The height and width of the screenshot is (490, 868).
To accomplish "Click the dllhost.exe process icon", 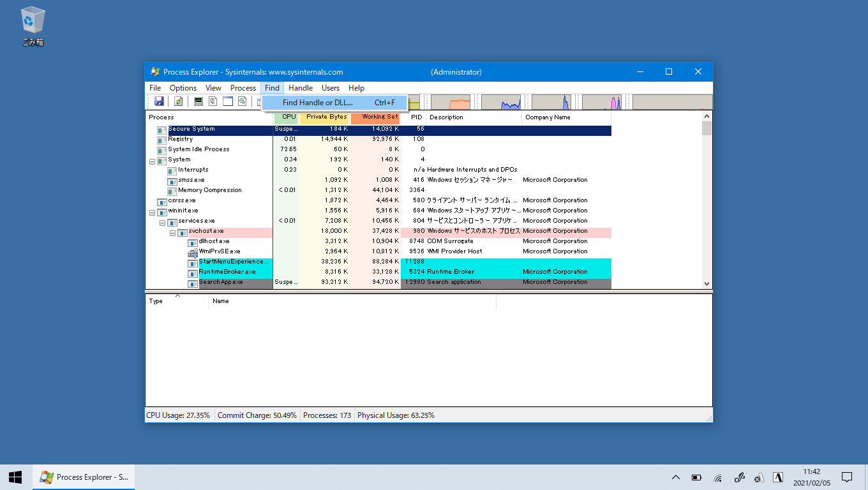I will pos(193,242).
